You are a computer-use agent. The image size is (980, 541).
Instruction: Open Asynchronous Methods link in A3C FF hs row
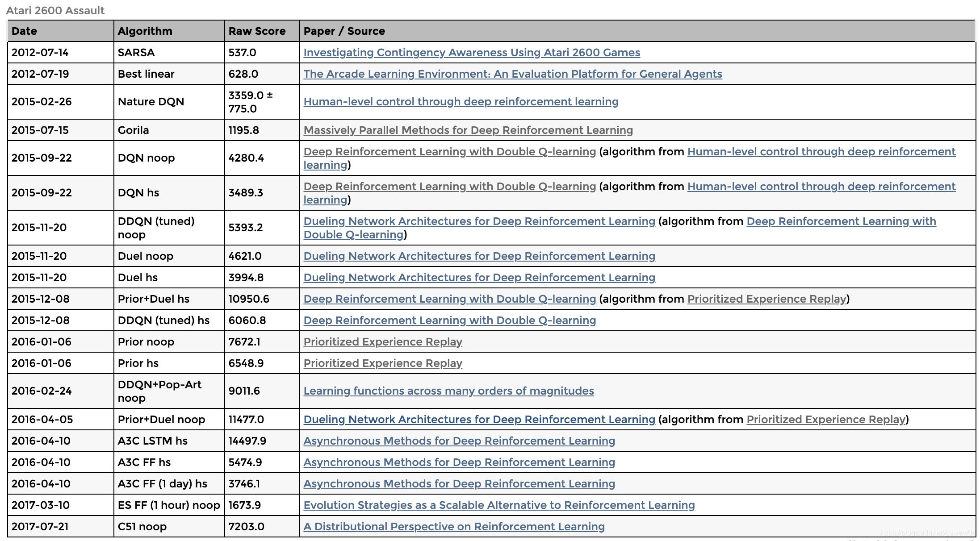coord(459,462)
